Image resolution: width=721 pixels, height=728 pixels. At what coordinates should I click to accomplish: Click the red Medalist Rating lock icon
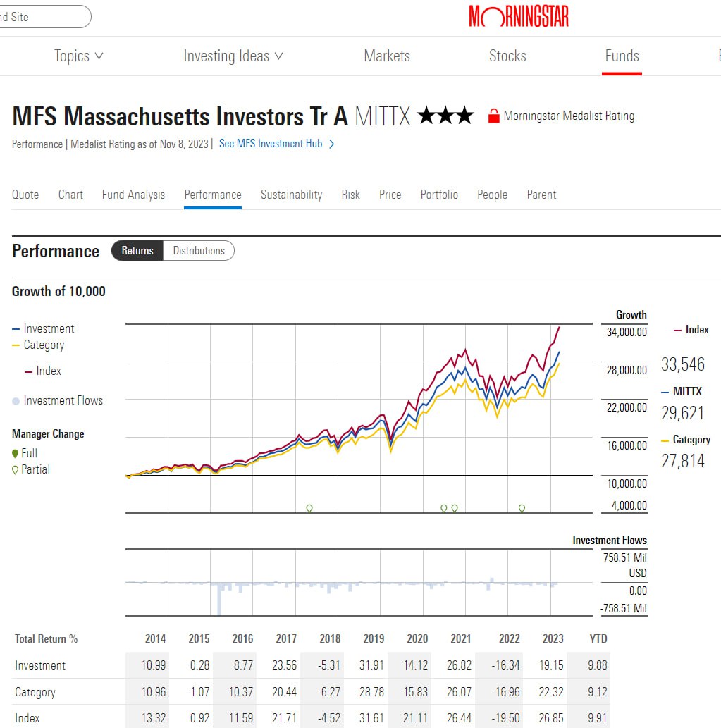pyautogui.click(x=493, y=116)
